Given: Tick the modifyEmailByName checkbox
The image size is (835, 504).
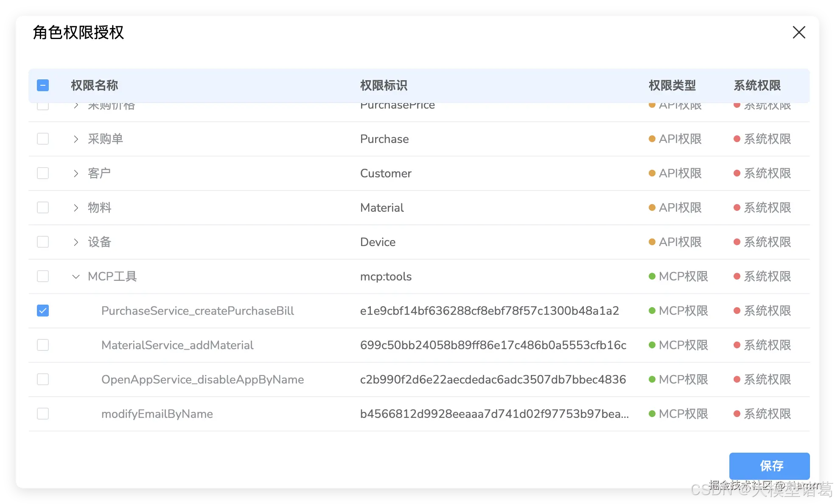Looking at the screenshot, I should click(43, 414).
